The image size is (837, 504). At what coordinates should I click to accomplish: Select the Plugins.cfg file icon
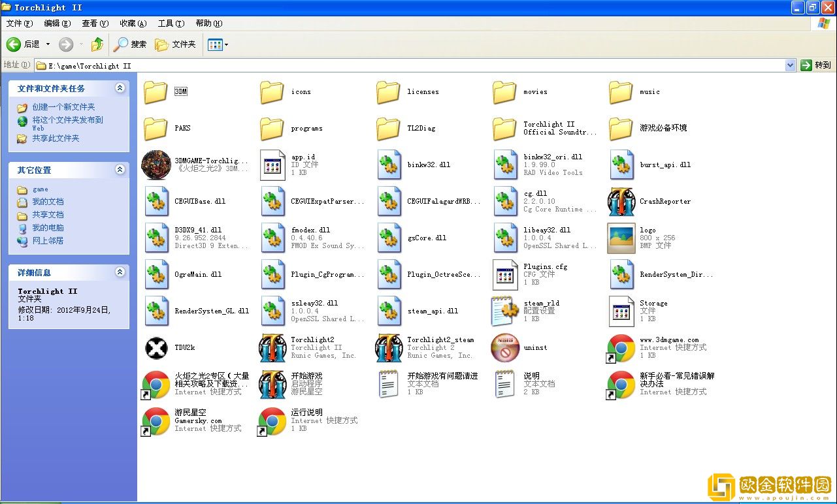[x=504, y=275]
